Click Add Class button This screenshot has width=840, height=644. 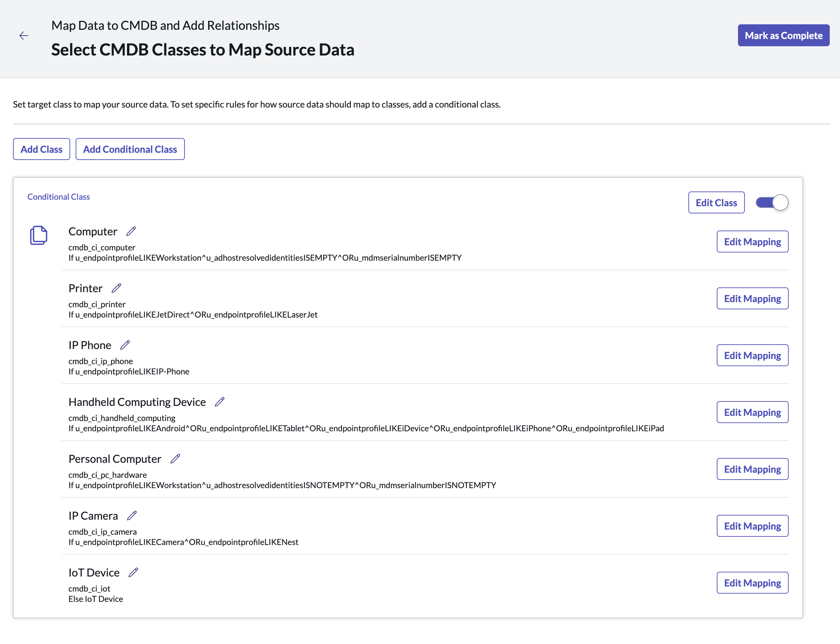click(41, 149)
